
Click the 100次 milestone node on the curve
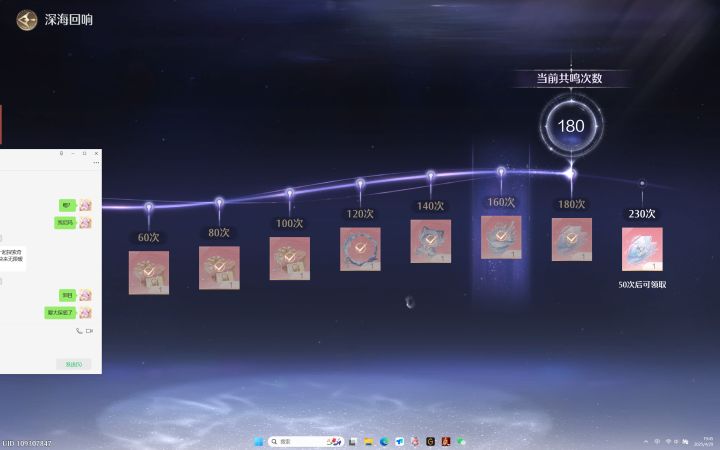tap(290, 193)
